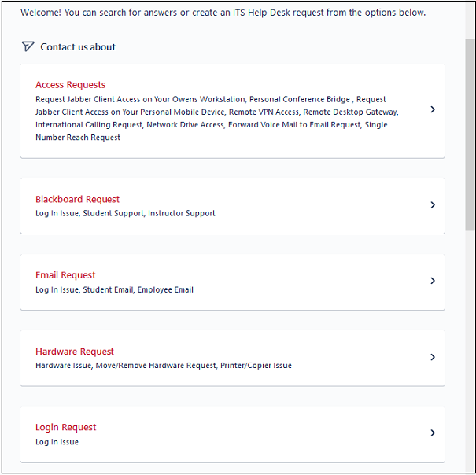
Task: Click Blackboard's Log In Issue, Student Support text
Action: [125, 213]
